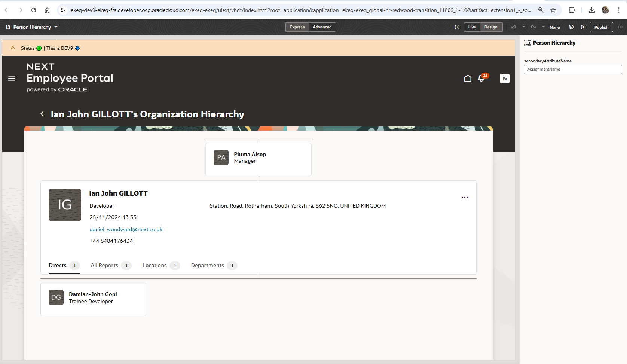Select the Directs tab
The image size is (627, 364).
64,265
